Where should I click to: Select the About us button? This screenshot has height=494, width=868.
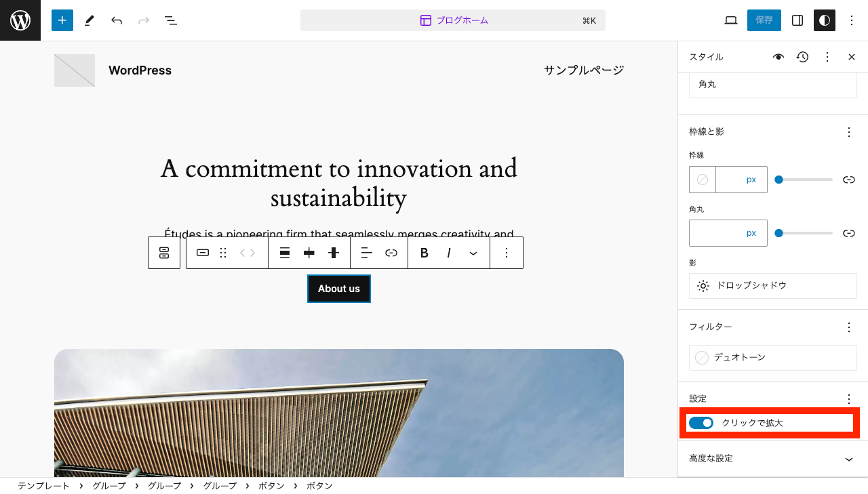339,289
